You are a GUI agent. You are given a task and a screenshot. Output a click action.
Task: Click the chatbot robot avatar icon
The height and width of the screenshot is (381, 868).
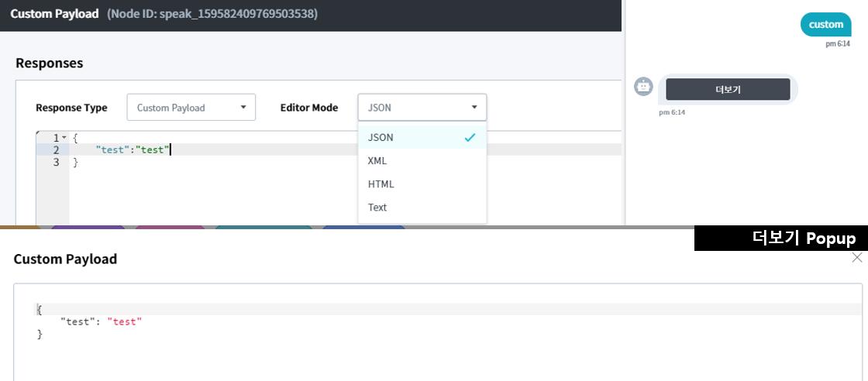click(x=643, y=87)
